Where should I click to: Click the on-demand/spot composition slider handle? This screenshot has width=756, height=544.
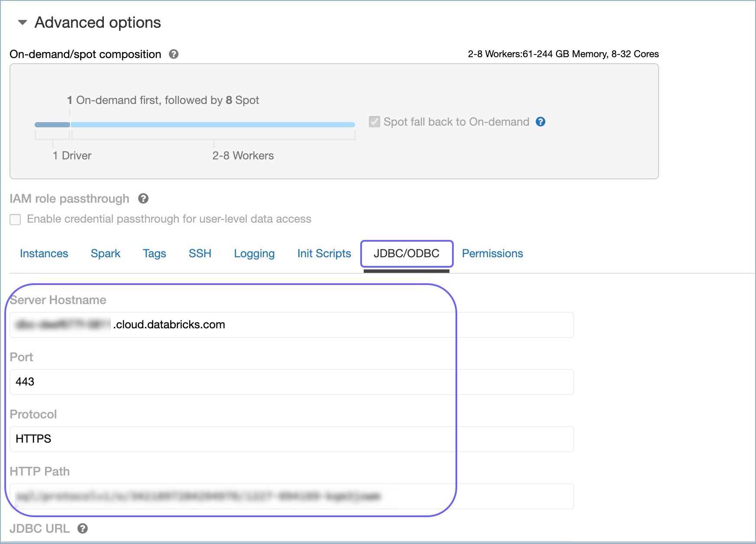click(x=70, y=124)
